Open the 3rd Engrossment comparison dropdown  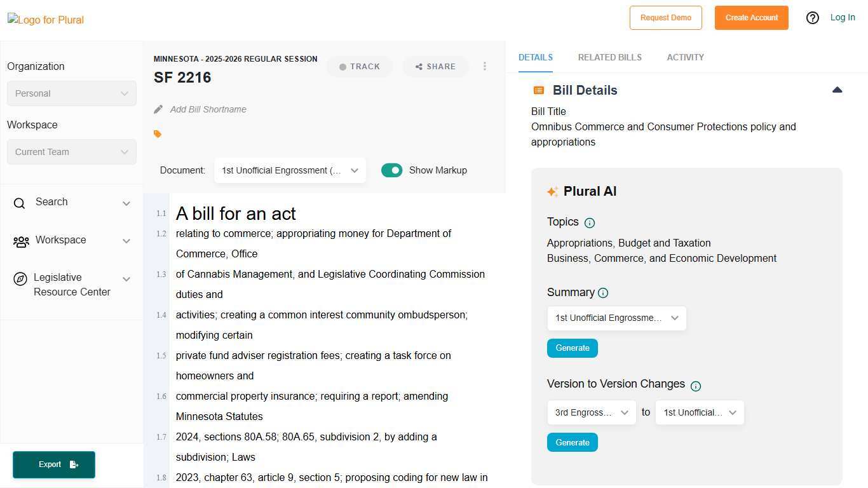[591, 412]
